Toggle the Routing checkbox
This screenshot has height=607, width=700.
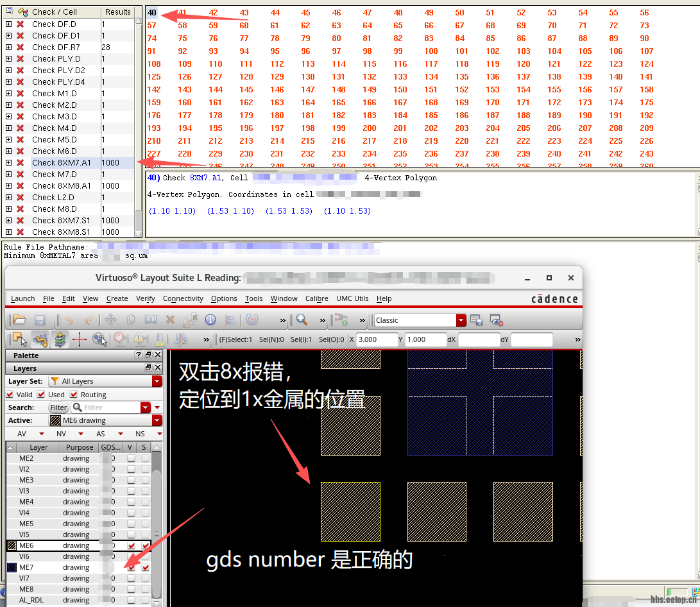click(74, 395)
